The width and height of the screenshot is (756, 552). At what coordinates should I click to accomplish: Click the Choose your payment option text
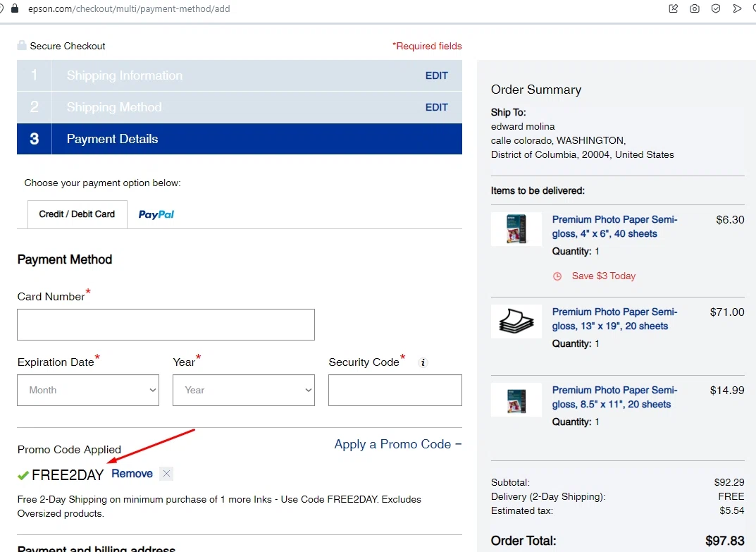[102, 183]
